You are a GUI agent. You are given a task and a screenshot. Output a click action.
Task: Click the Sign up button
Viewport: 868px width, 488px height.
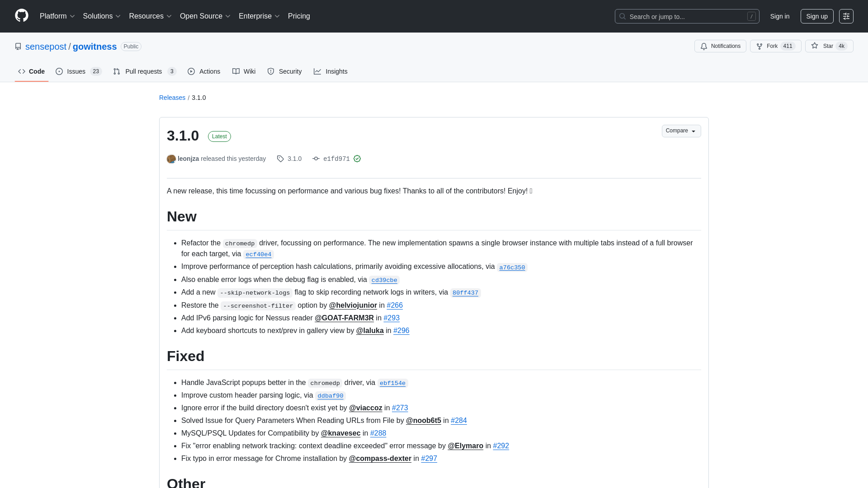tap(817, 16)
